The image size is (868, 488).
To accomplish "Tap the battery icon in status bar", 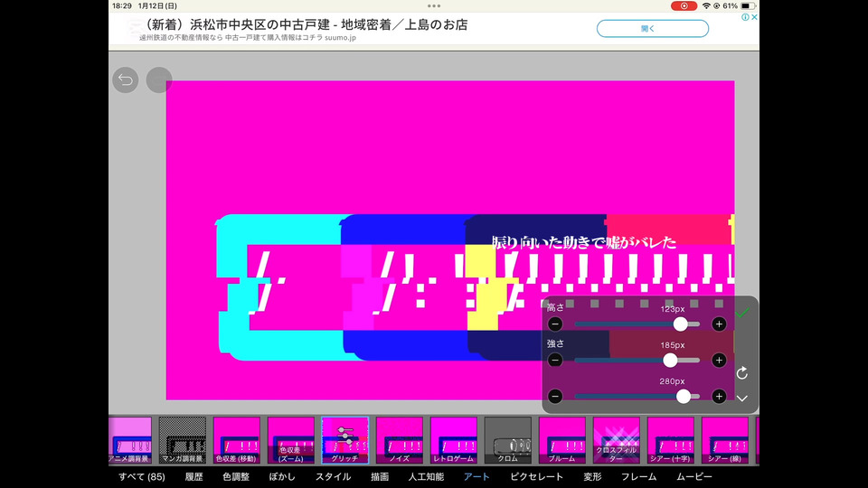I will tap(748, 5).
